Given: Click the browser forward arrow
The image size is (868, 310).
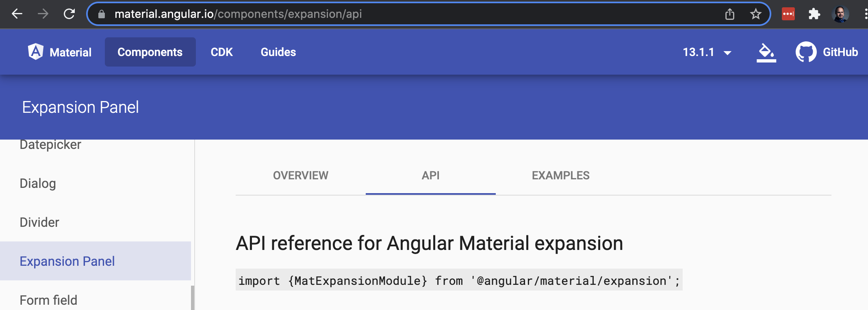Looking at the screenshot, I should (x=43, y=14).
